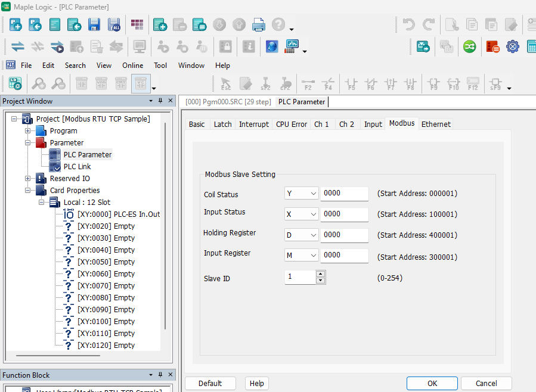Collapse the Local : 12 Slot node
This screenshot has width=536, height=392.
coord(41,202)
